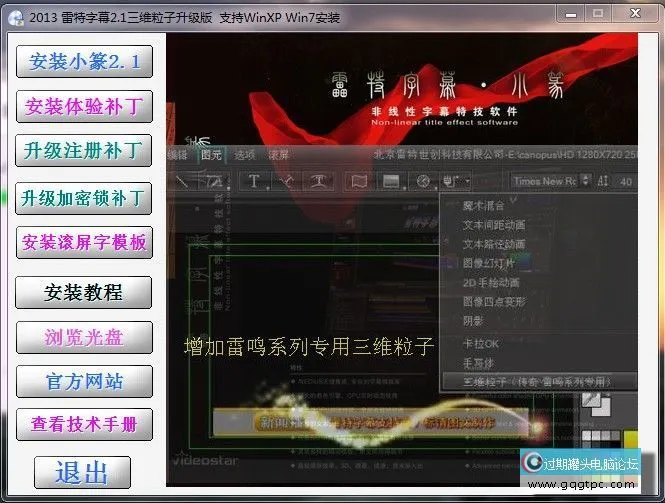
Task: Close the window with X button
Action: pos(634,14)
